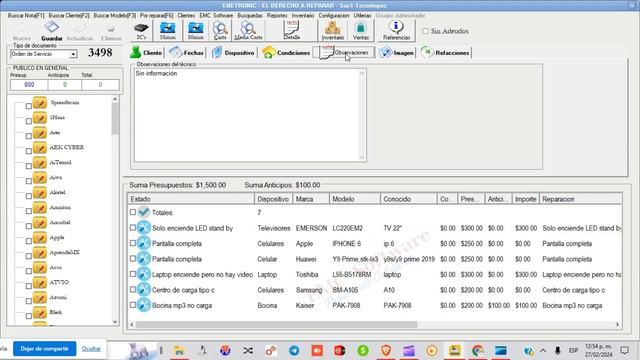Viewport: 640px width, 360px height.
Task: Click the edit icon beside Apple brand
Action: [x=40, y=238]
